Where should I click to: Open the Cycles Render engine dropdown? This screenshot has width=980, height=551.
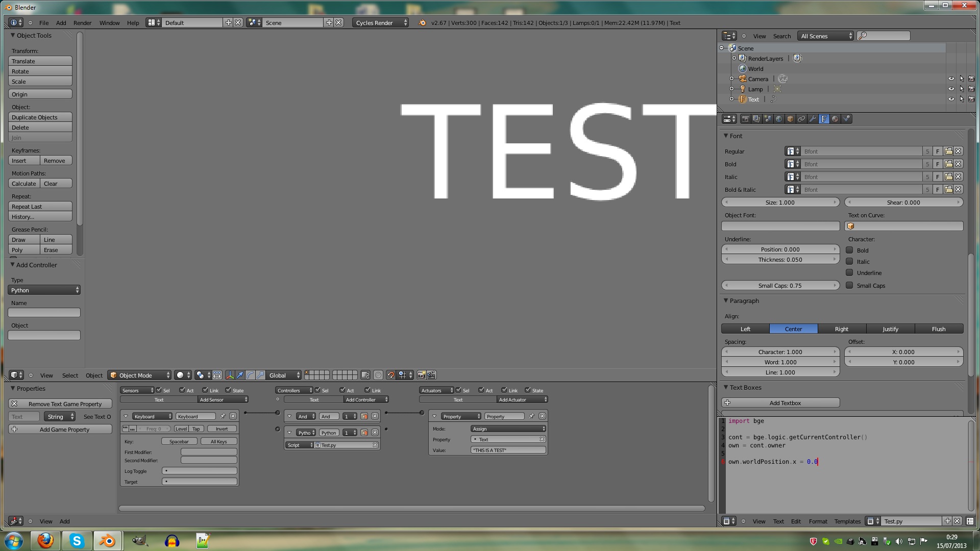[x=380, y=22]
